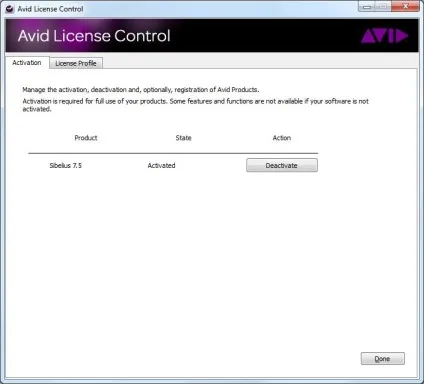
Task: Click the Done button
Action: [383, 359]
